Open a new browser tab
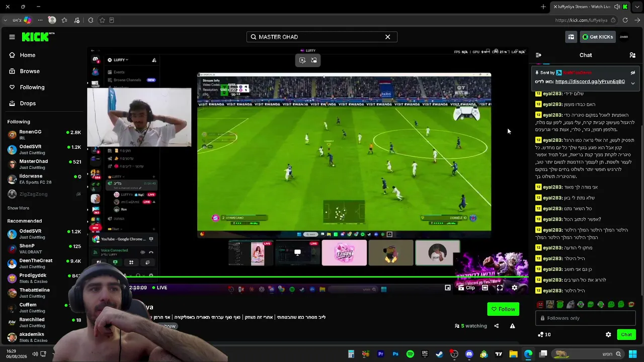644x362 pixels. tap(543, 7)
